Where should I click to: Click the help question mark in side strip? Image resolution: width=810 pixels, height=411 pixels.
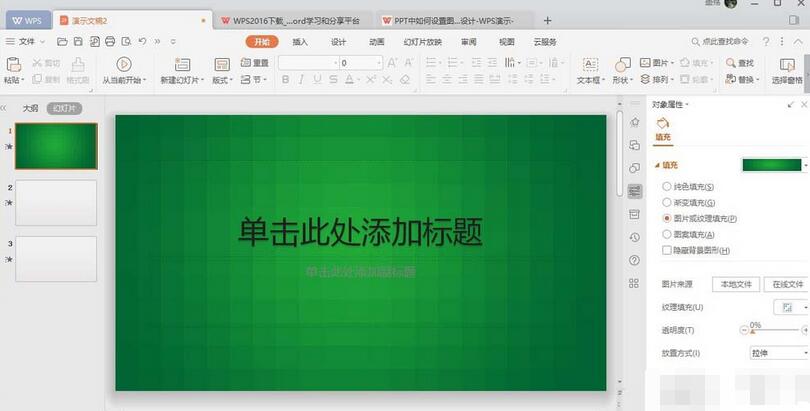pos(634,260)
